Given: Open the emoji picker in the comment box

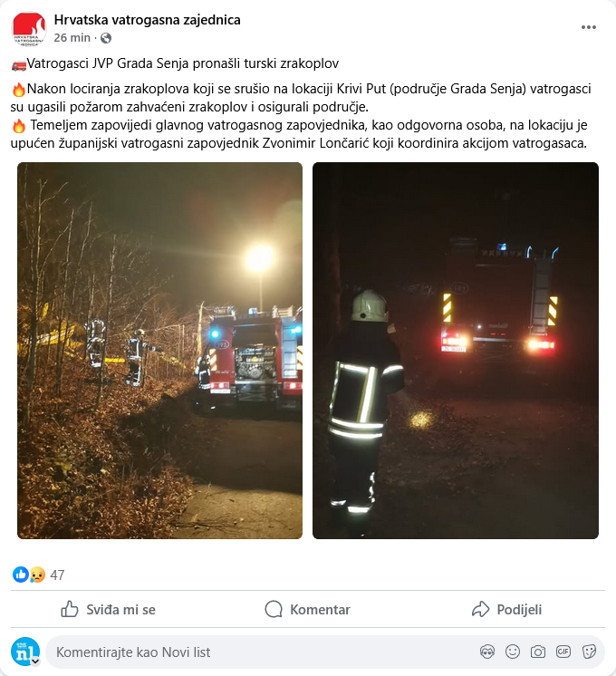Looking at the screenshot, I should click(x=513, y=652).
